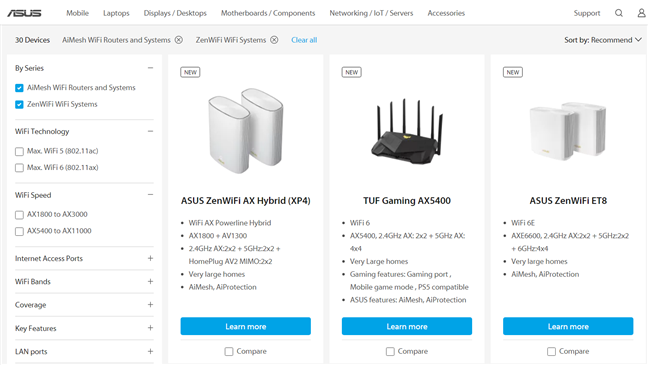
Task: Uncheck AiMesh WiFi Routers and Systems
Action: point(19,88)
